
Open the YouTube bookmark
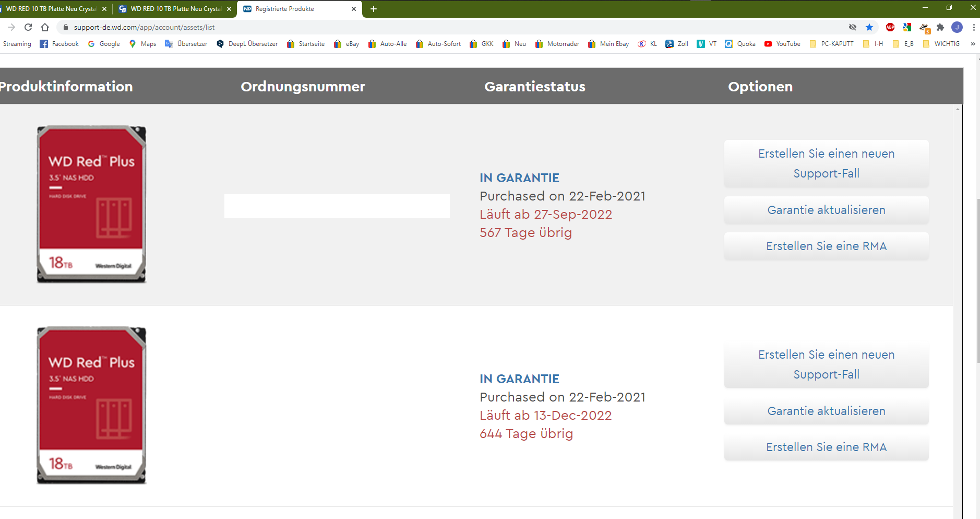pyautogui.click(x=782, y=44)
